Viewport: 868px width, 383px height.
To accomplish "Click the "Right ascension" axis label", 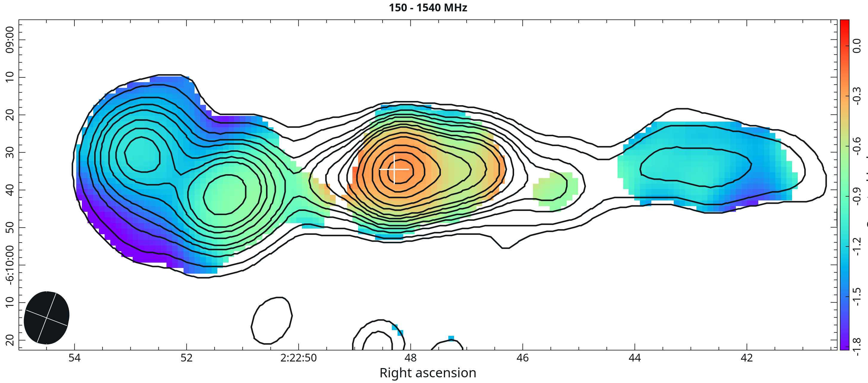I will coord(428,373).
